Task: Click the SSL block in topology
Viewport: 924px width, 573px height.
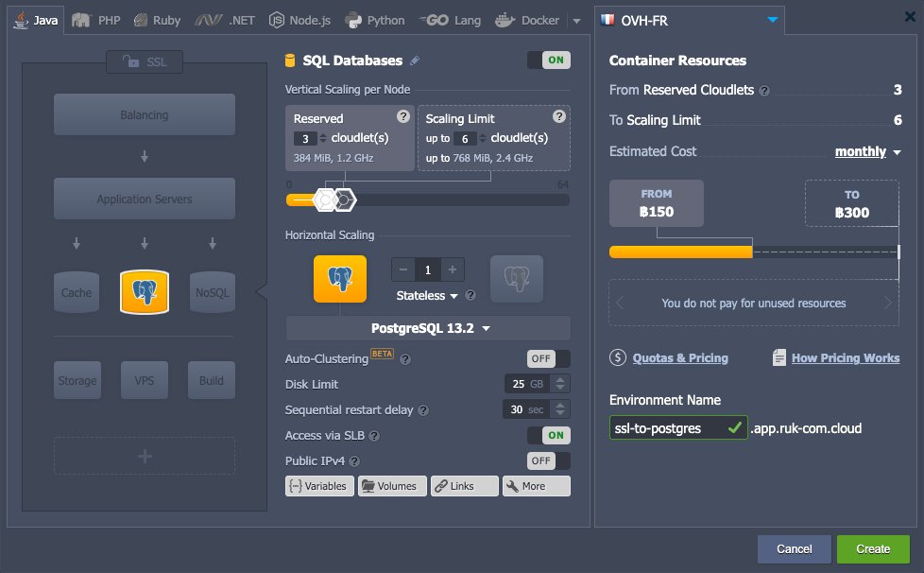Action: (145, 61)
